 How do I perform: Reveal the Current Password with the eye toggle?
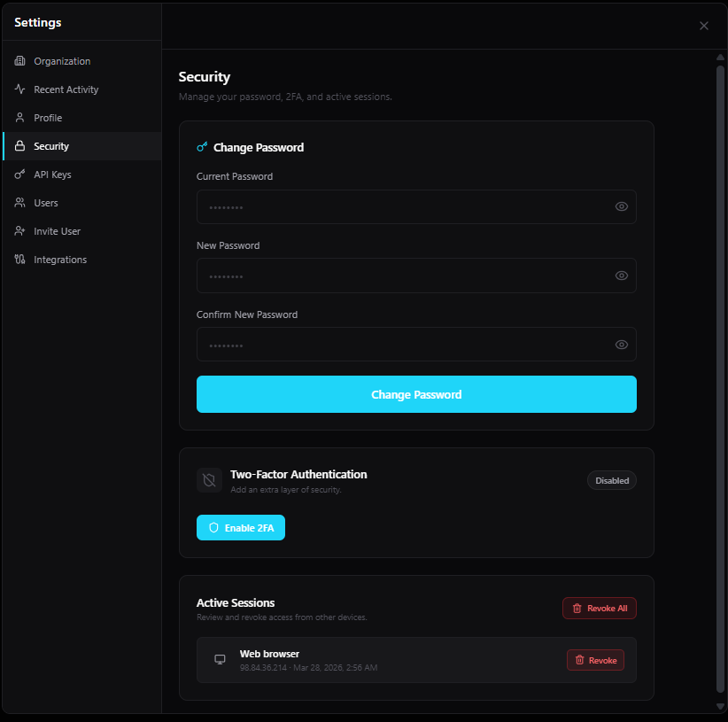point(621,206)
